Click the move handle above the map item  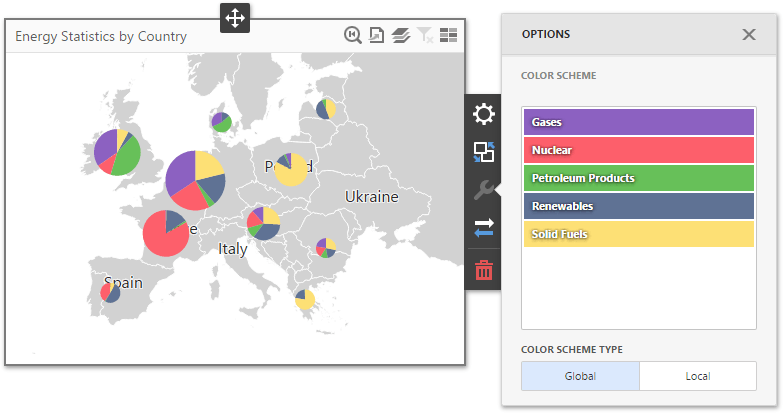[x=234, y=17]
